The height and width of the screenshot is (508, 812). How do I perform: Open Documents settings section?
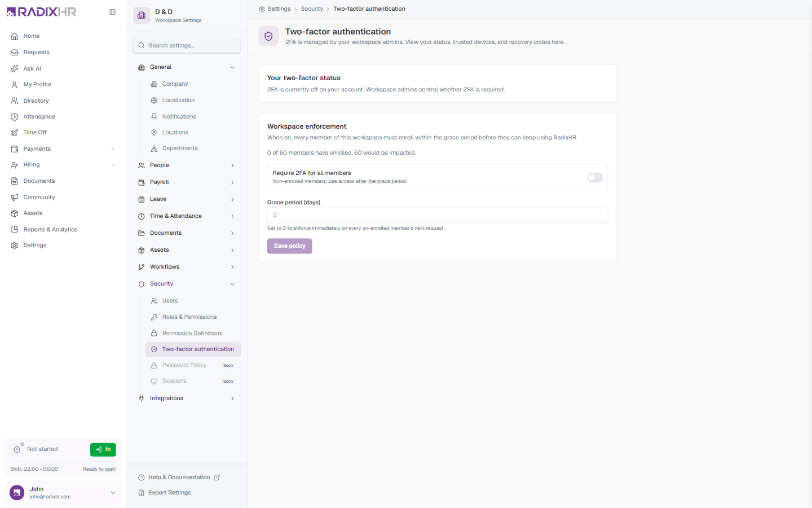point(187,233)
